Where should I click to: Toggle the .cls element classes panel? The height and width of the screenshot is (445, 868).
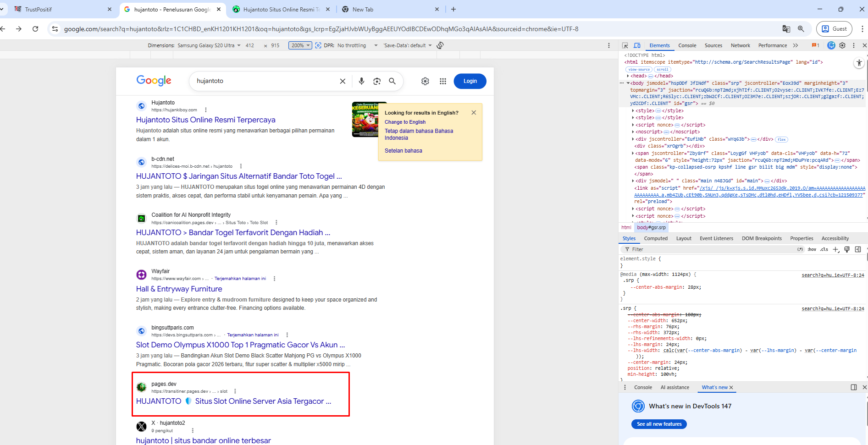824,249
